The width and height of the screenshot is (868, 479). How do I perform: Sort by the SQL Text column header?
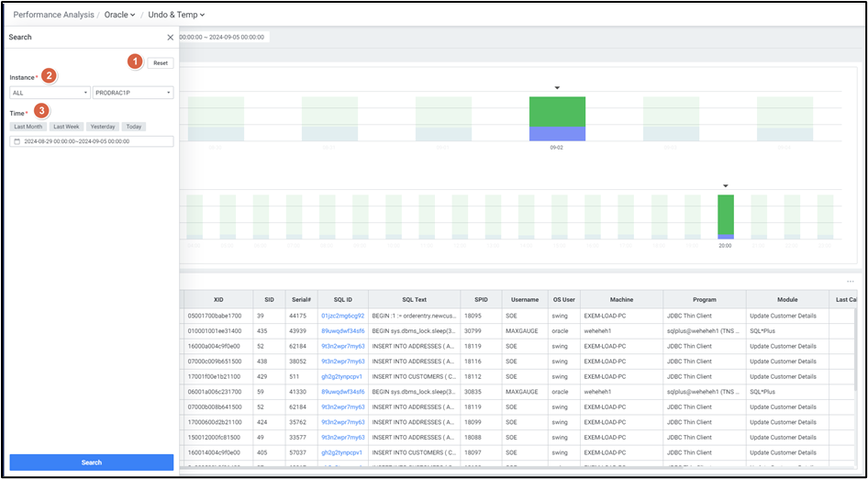click(x=414, y=299)
